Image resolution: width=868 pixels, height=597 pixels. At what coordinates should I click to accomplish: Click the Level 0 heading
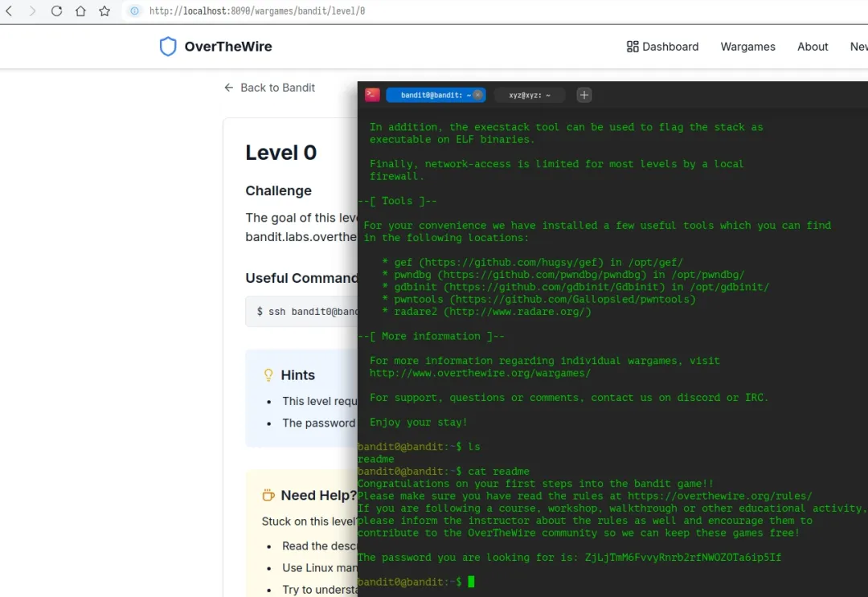click(x=281, y=153)
